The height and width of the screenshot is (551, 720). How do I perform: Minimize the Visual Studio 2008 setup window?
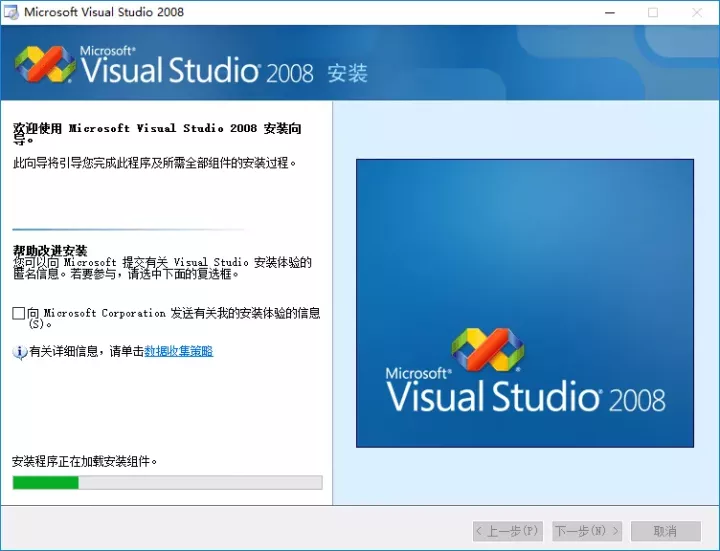click(608, 13)
